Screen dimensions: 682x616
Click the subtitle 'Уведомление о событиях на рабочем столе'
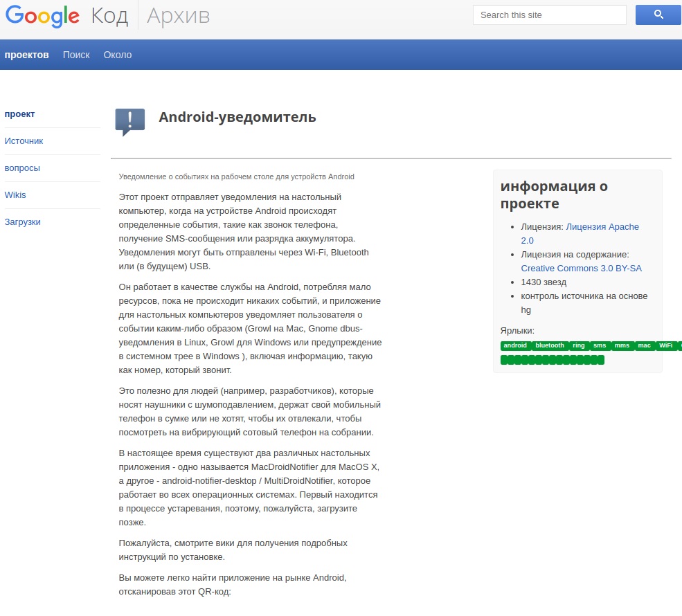[237, 177]
